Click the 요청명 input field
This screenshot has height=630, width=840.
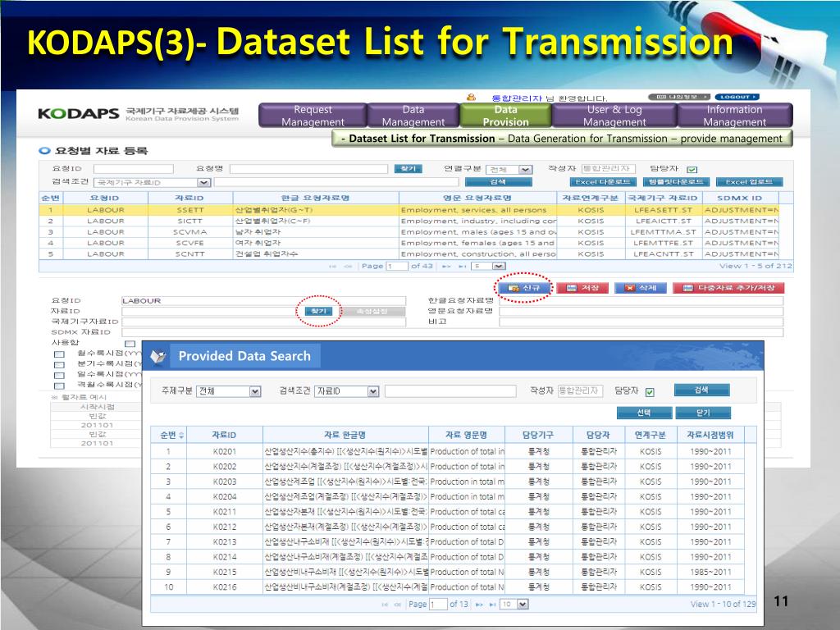308,169
